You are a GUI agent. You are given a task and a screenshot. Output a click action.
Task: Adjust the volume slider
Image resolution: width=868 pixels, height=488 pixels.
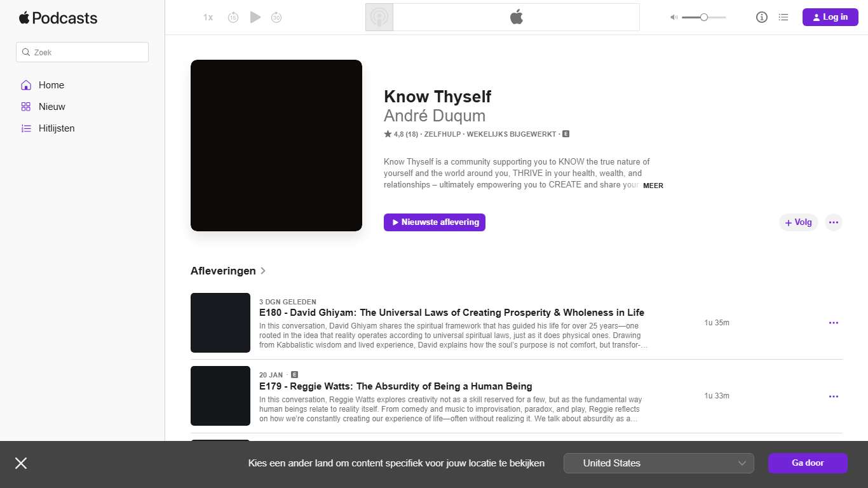[x=704, y=17]
